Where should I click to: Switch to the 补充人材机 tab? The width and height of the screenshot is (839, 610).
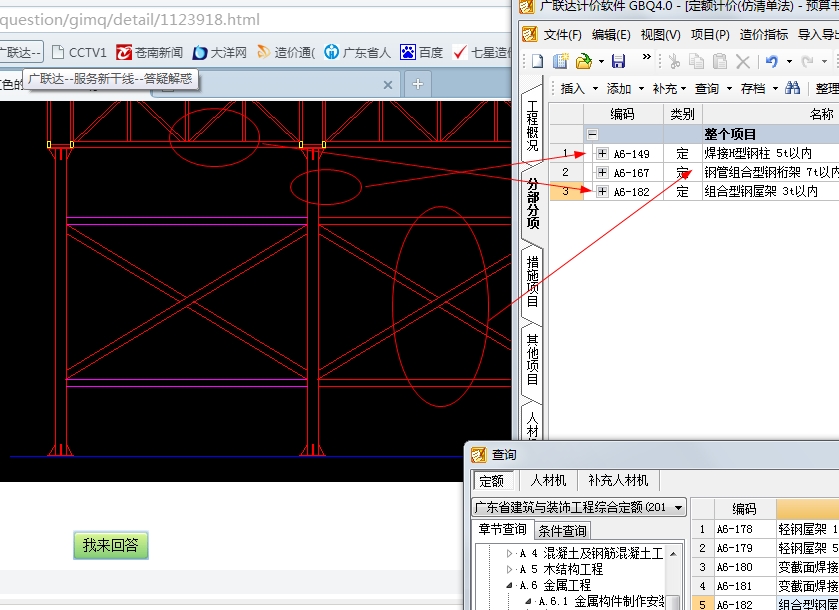(x=618, y=480)
